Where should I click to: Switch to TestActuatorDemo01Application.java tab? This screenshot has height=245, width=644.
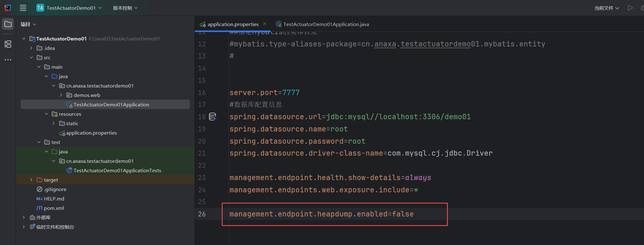click(322, 24)
